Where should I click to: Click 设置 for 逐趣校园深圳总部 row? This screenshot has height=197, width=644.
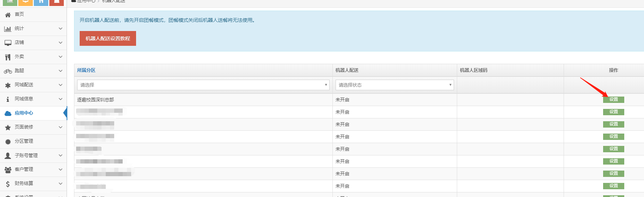613,100
